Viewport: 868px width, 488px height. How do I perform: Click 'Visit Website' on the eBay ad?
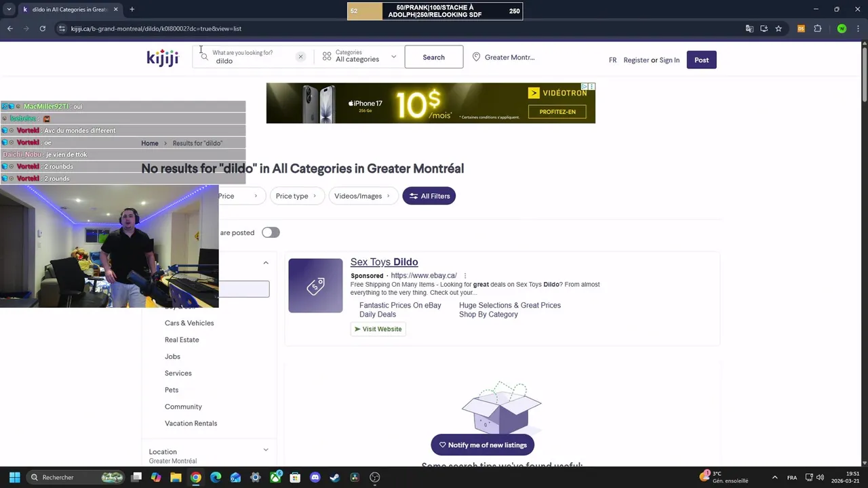[x=378, y=329]
